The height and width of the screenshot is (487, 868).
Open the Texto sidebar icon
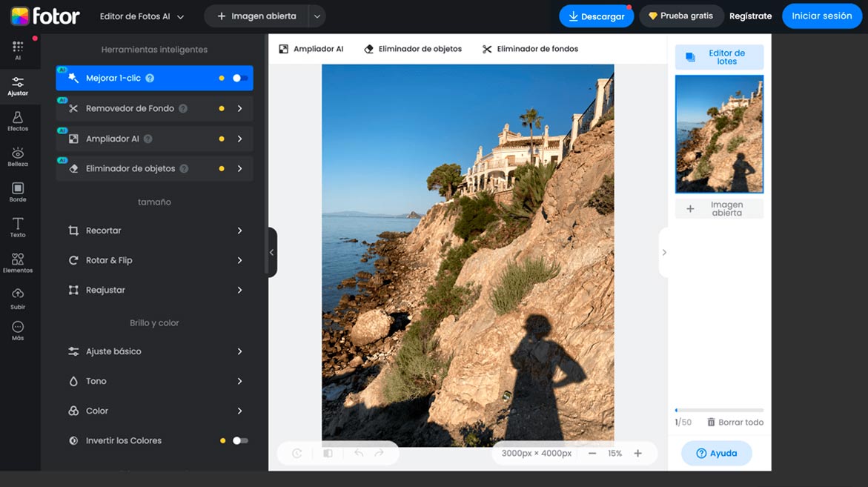(x=18, y=228)
